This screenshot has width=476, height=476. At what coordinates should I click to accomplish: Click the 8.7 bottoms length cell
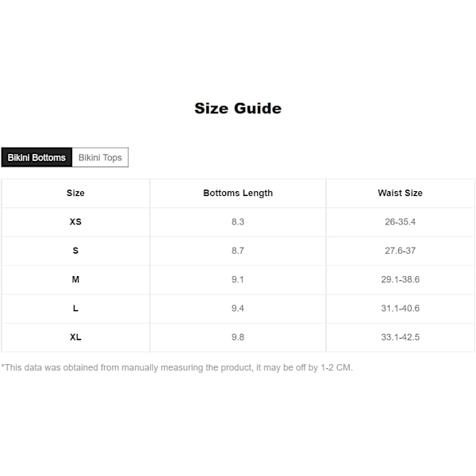238,251
